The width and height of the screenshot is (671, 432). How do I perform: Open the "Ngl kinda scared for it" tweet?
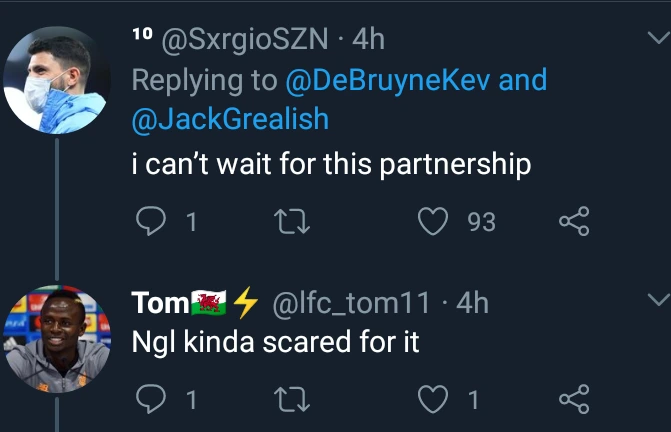275,342
